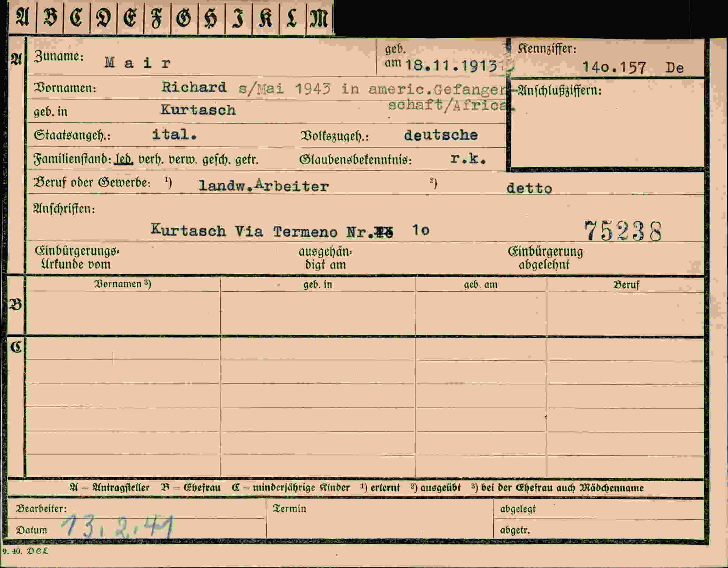Click the 'geb. am' column header in the table
This screenshot has width=728, height=568.
pos(480,285)
